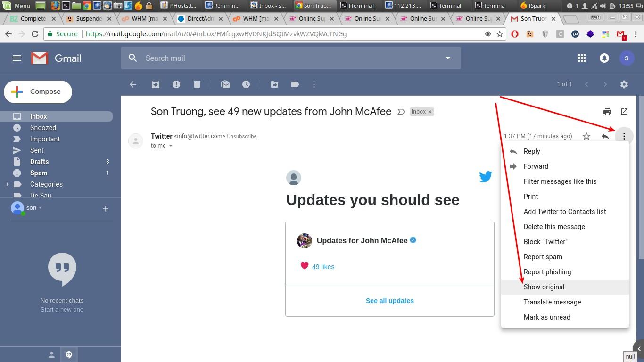Choose Report phishing menu item
Screen dimensions: 644x362
tap(565, 272)
